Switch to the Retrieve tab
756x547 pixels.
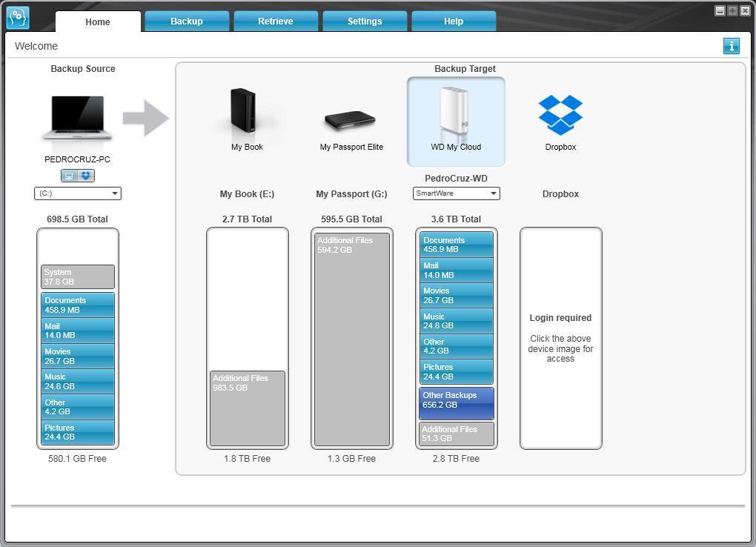pos(275,21)
